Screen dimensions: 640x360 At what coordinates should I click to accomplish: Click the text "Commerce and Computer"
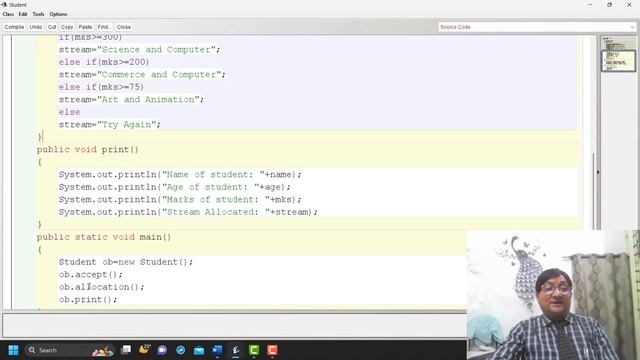[159, 75]
